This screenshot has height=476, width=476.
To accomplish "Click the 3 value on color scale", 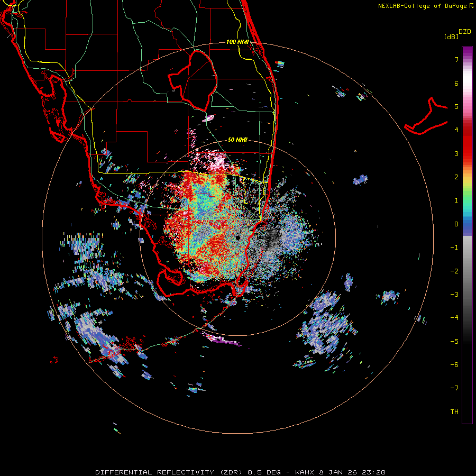I will (x=456, y=153).
